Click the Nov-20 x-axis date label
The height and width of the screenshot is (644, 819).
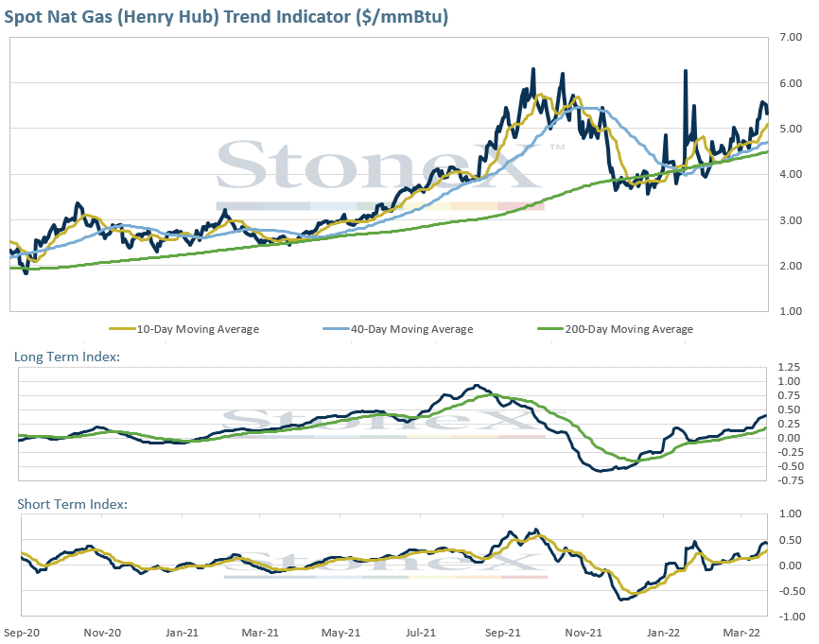pos(102,633)
